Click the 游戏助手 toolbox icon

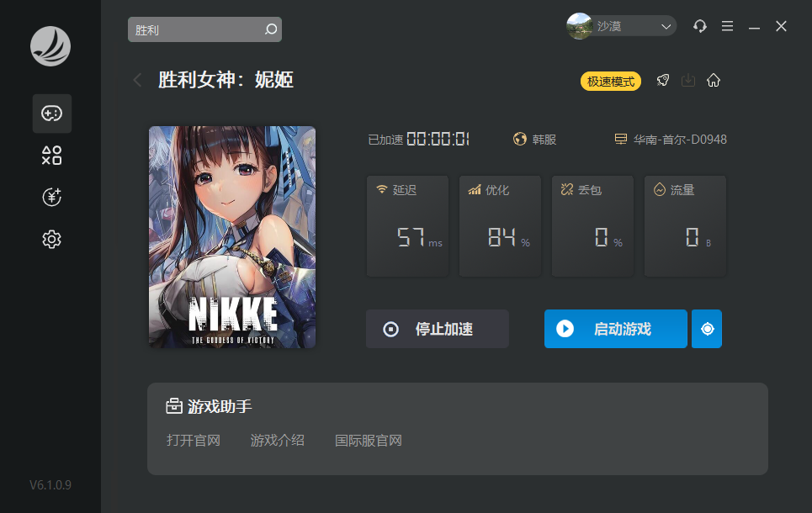coord(174,406)
